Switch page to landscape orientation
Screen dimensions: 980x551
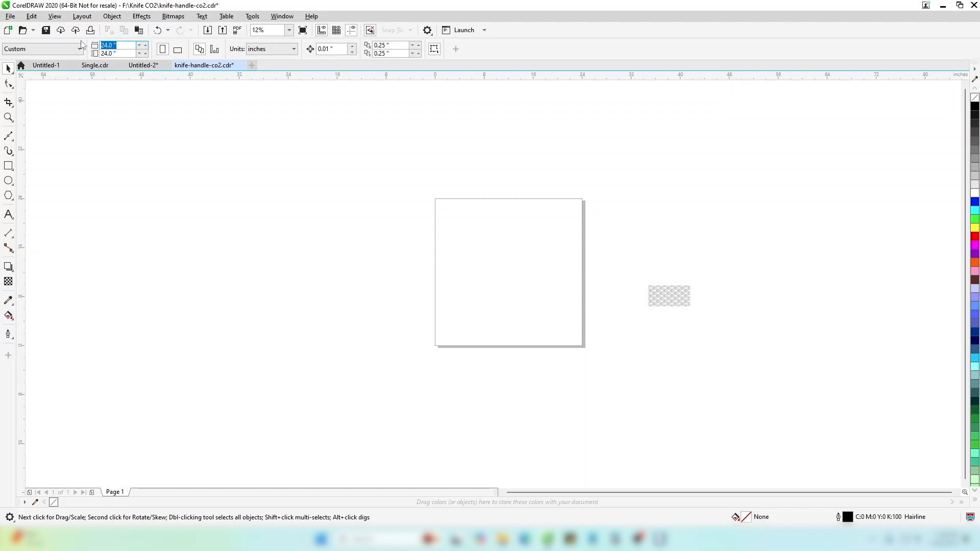[x=178, y=49]
